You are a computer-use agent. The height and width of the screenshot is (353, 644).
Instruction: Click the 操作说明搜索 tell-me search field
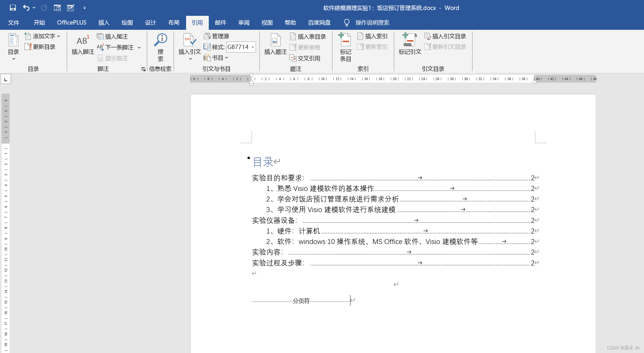tap(372, 23)
